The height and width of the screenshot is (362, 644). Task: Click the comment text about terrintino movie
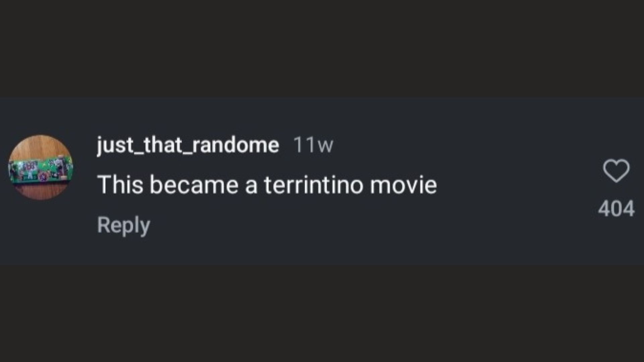pos(267,185)
